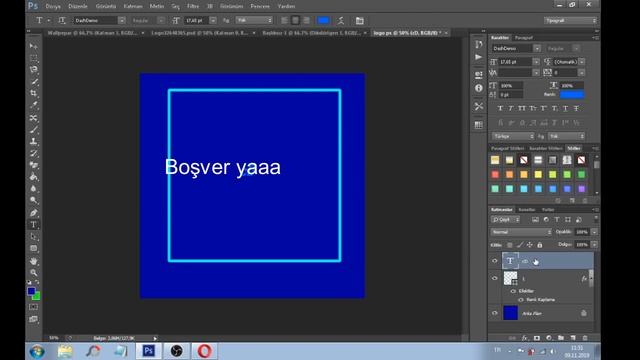The height and width of the screenshot is (360, 640).
Task: Toggle lock transparent pixels
Action: (x=510, y=245)
